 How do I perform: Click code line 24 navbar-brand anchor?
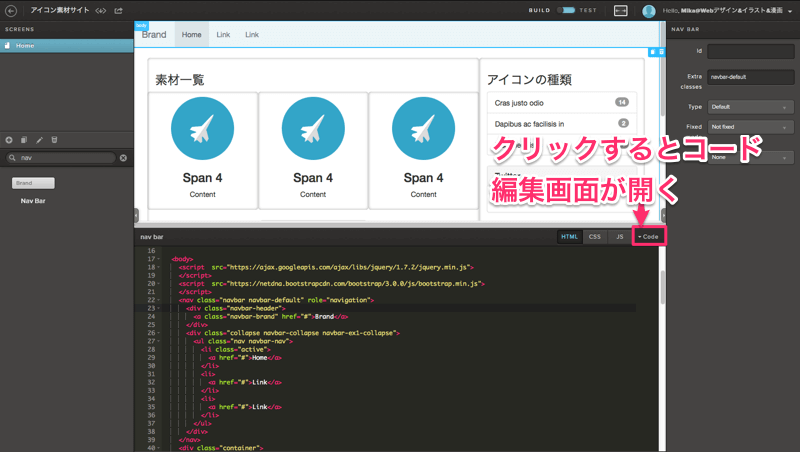(271, 316)
